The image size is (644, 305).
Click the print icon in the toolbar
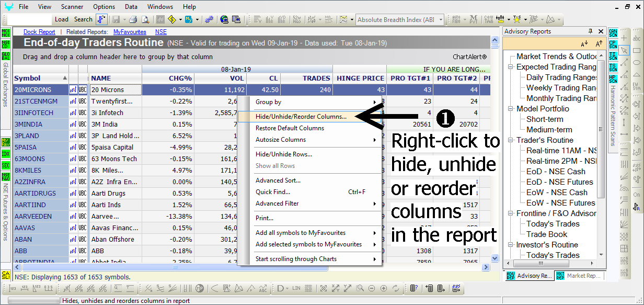pyautogui.click(x=133, y=19)
